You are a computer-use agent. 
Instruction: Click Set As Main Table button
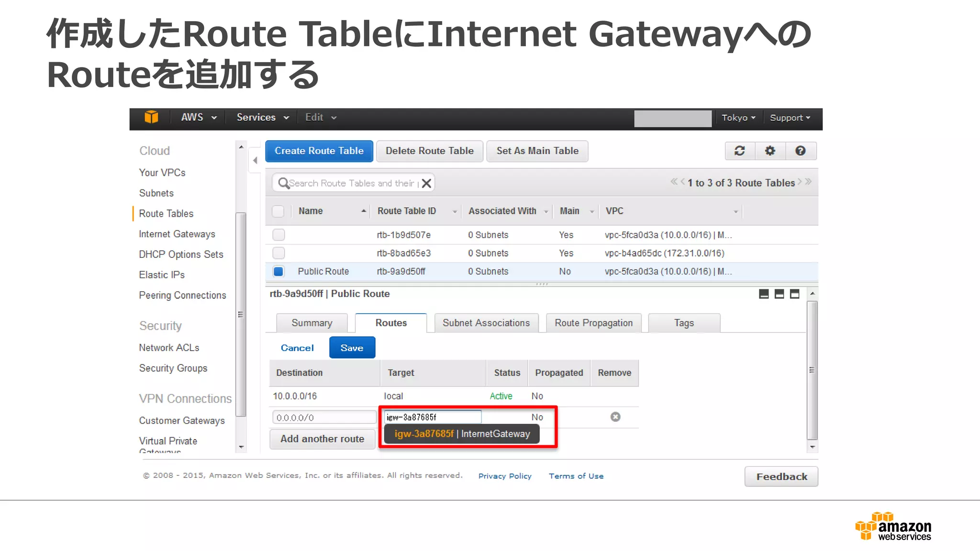pos(537,151)
